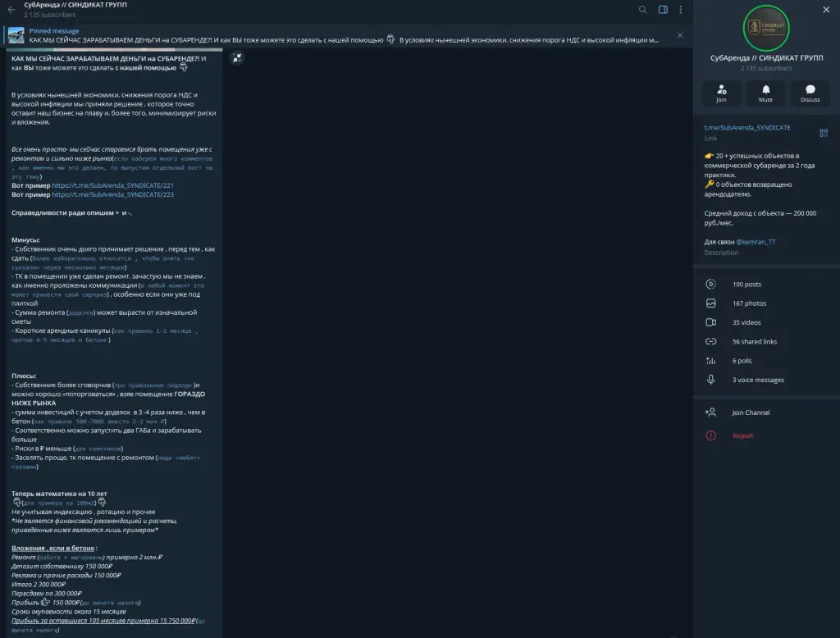This screenshot has width=840, height=638.
Task: Click the "Вложения, если в бетоне" heading
Action: click(x=53, y=549)
